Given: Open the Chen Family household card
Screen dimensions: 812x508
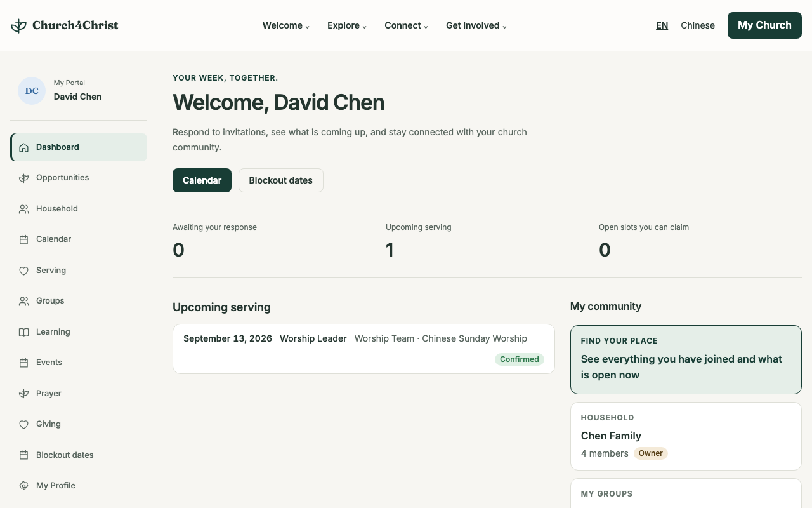Looking at the screenshot, I should point(686,436).
